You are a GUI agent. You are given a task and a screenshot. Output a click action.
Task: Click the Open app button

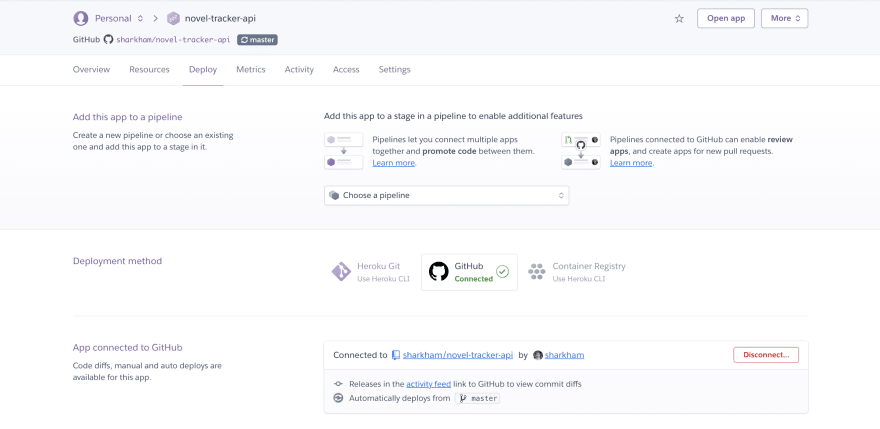pos(726,18)
